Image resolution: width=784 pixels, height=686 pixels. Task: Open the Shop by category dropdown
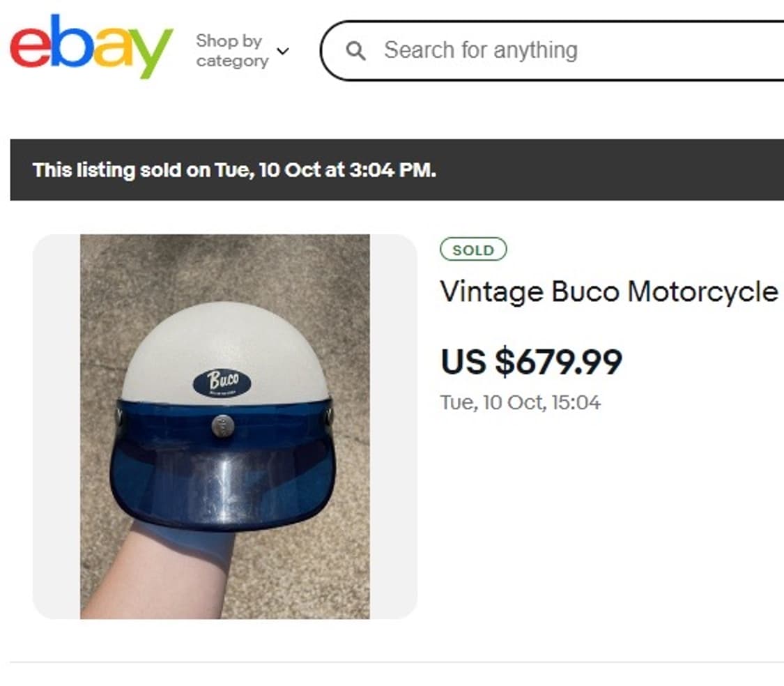[x=231, y=51]
